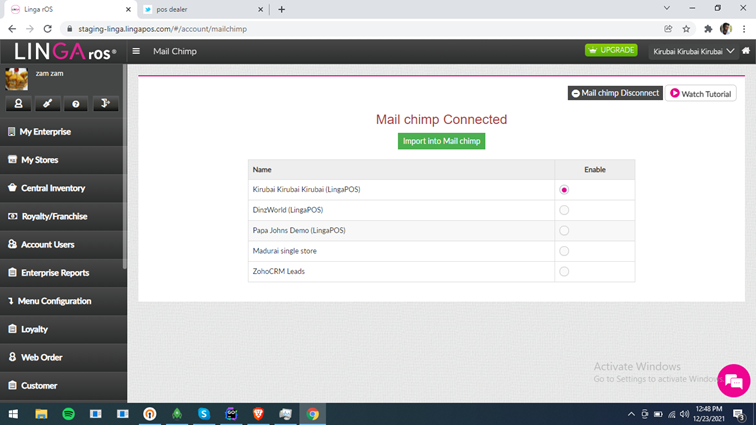Viewport: 756px width, 425px height.
Task: Open Central Inventory menu
Action: pyautogui.click(x=63, y=188)
